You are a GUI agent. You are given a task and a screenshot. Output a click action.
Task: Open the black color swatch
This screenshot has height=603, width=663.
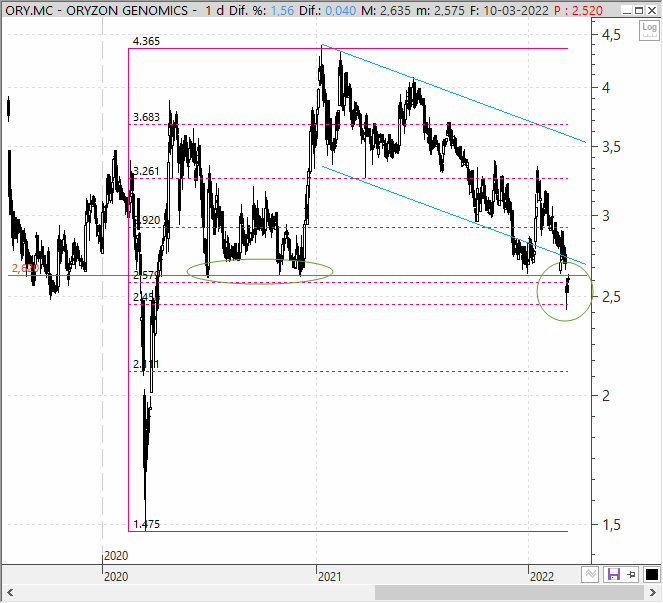(x=652, y=575)
